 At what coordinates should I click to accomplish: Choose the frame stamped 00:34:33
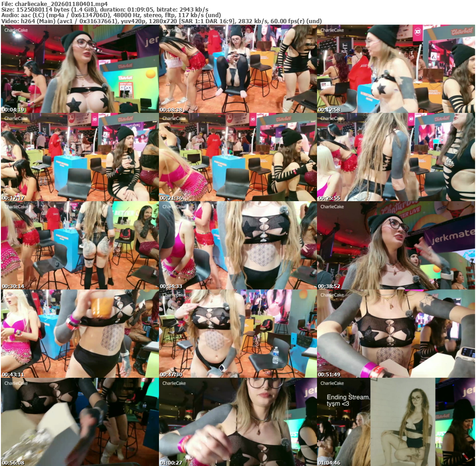click(x=238, y=245)
